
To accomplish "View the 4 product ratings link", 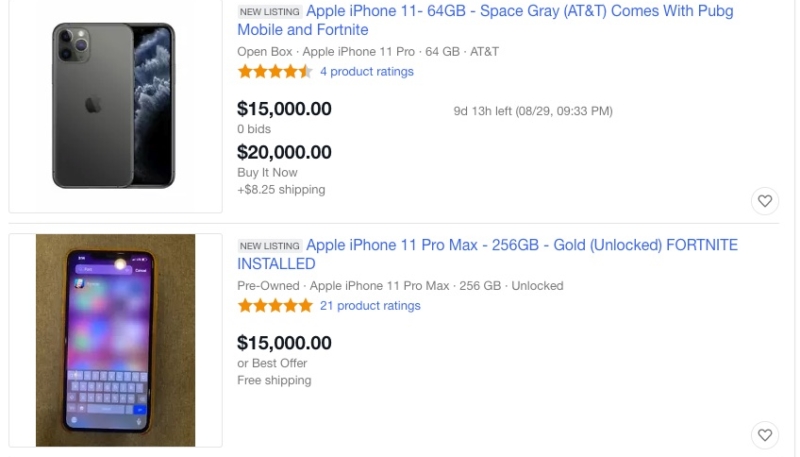I will pos(366,72).
